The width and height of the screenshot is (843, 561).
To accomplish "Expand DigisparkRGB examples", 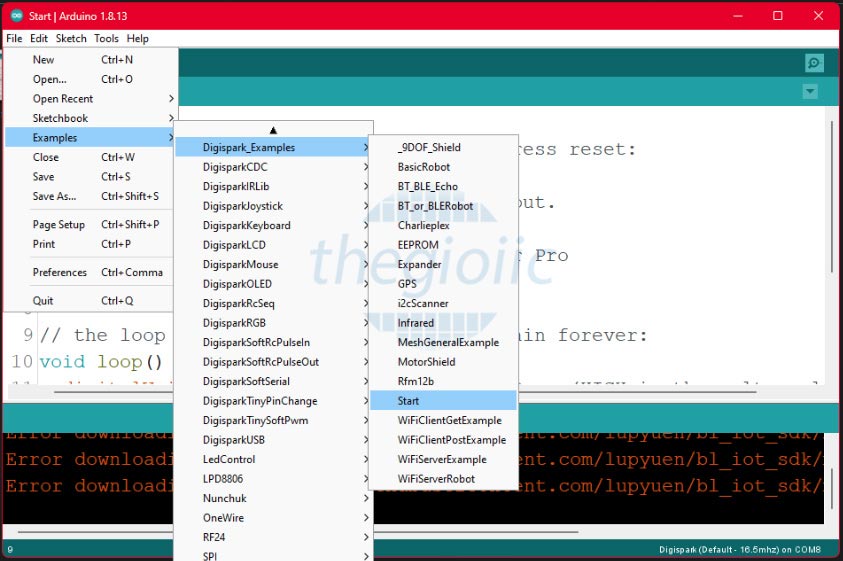I will (273, 323).
